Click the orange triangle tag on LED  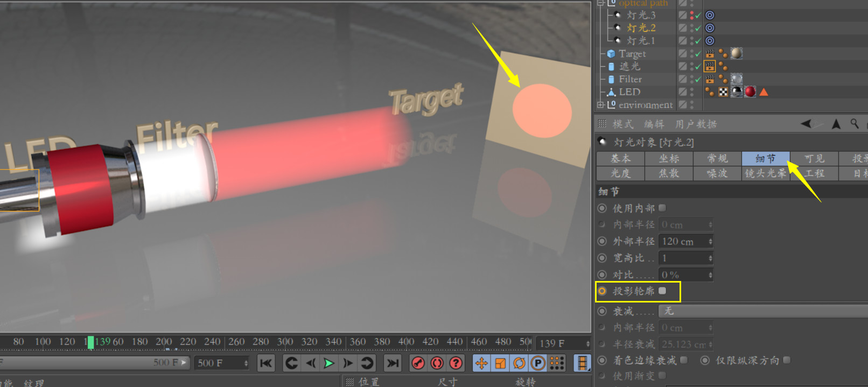coord(764,92)
